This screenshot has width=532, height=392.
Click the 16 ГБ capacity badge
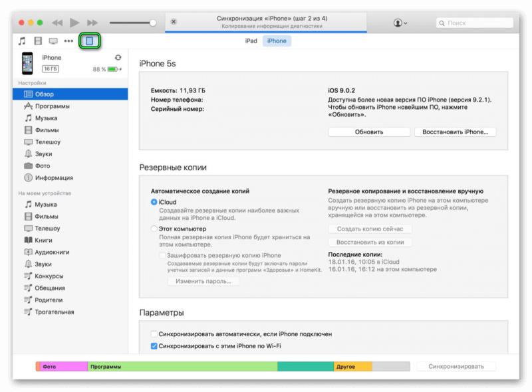click(x=51, y=69)
